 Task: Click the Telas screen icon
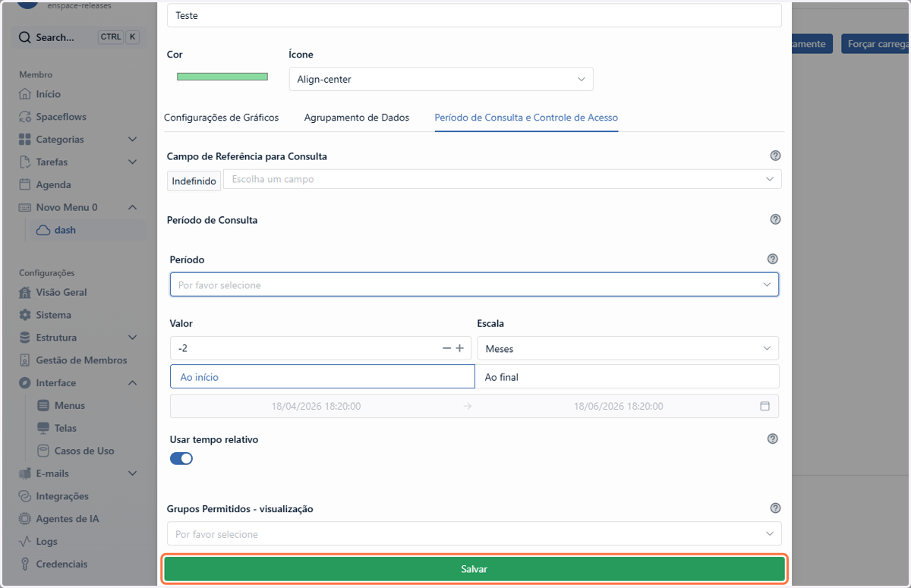point(43,428)
